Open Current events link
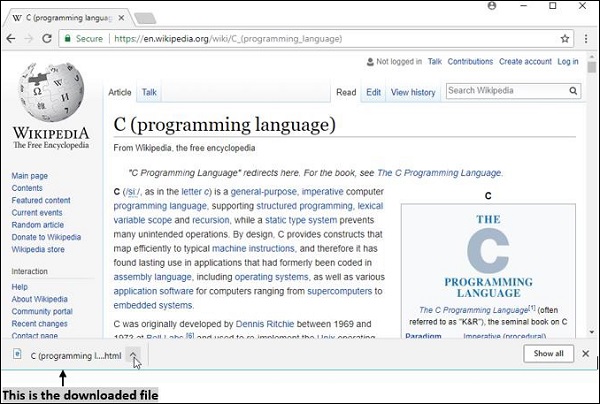The width and height of the screenshot is (600, 404). pos(37,212)
